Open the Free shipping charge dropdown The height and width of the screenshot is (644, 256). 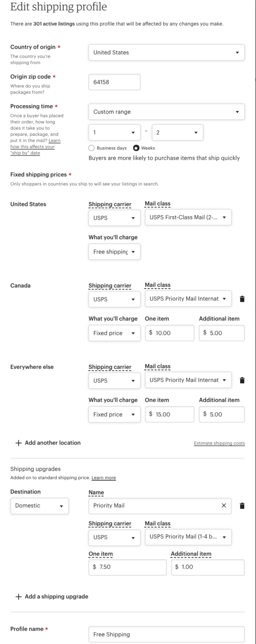(x=114, y=252)
